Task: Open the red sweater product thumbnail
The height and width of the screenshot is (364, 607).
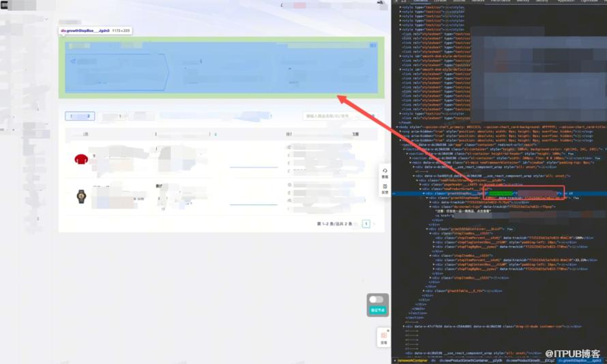Action: 81,159
